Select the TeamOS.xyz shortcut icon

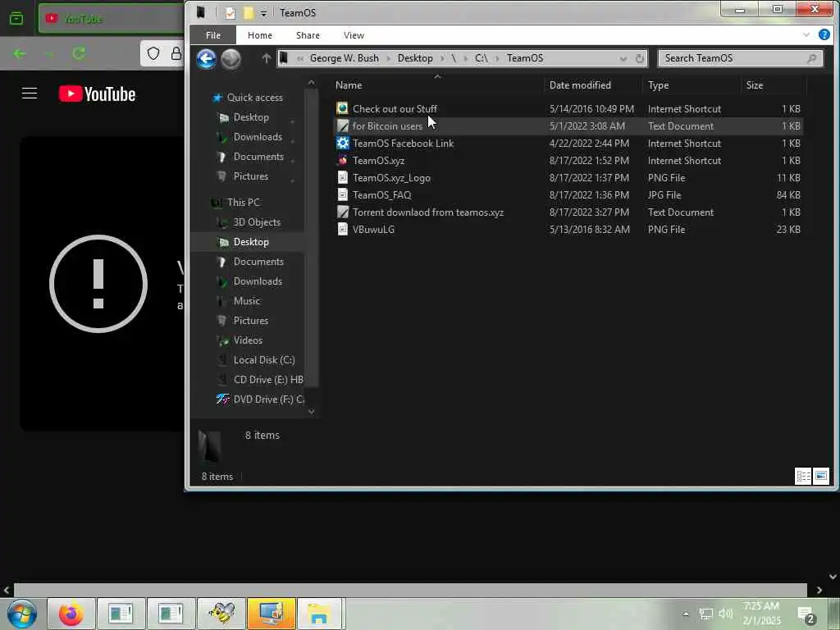click(342, 160)
